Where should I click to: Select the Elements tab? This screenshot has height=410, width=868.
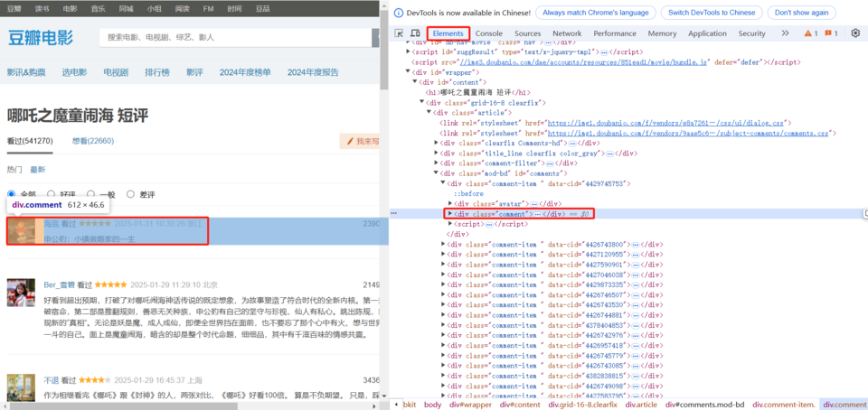coord(448,33)
